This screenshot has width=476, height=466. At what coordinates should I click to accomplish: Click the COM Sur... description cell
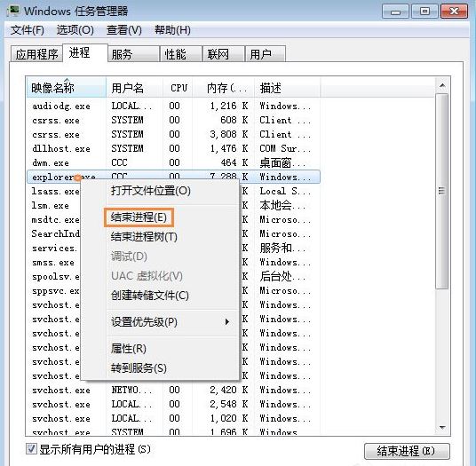point(285,148)
